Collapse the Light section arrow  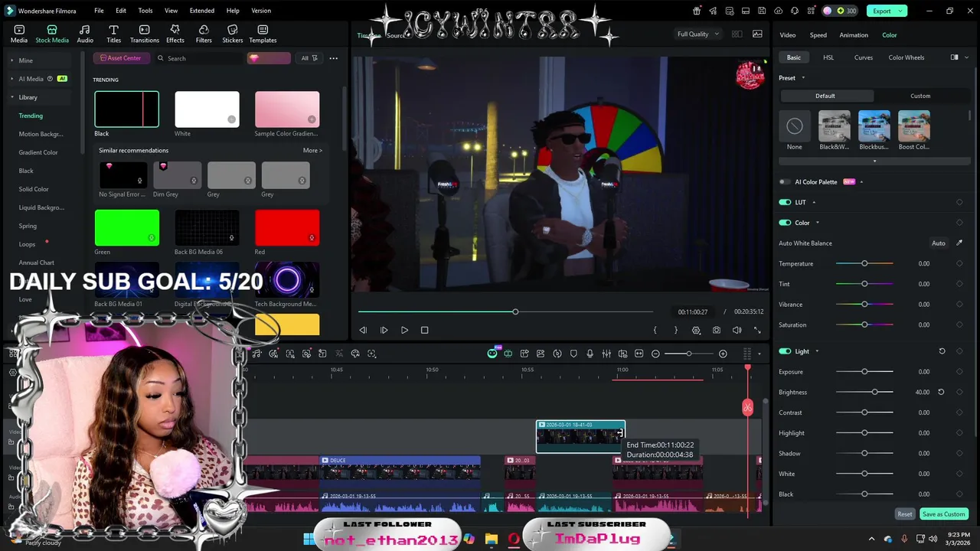click(x=817, y=351)
